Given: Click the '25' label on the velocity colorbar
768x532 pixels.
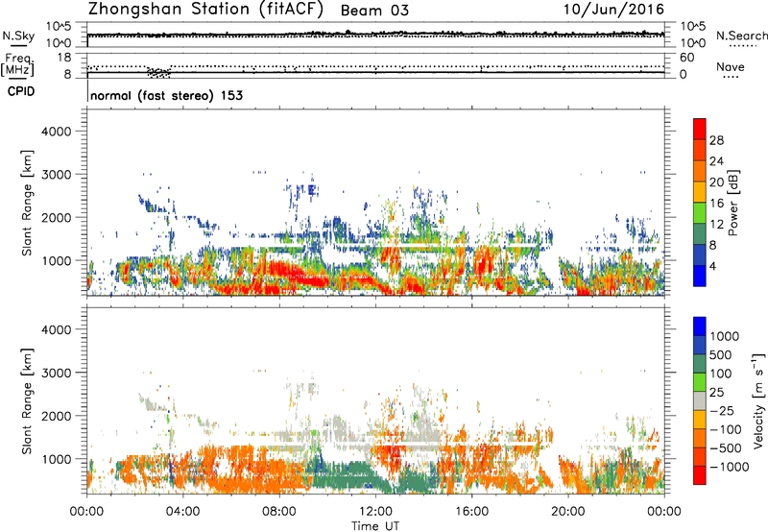Looking at the screenshot, I should 718,393.
